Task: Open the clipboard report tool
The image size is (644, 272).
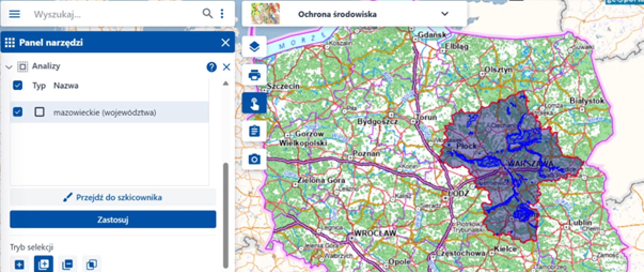Action: (x=254, y=131)
